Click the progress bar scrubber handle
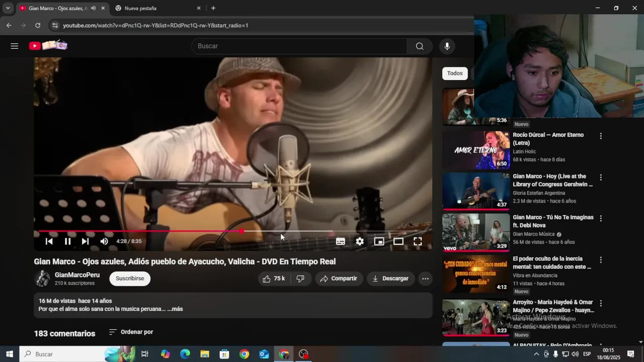The width and height of the screenshot is (644, 362). [x=242, y=231]
